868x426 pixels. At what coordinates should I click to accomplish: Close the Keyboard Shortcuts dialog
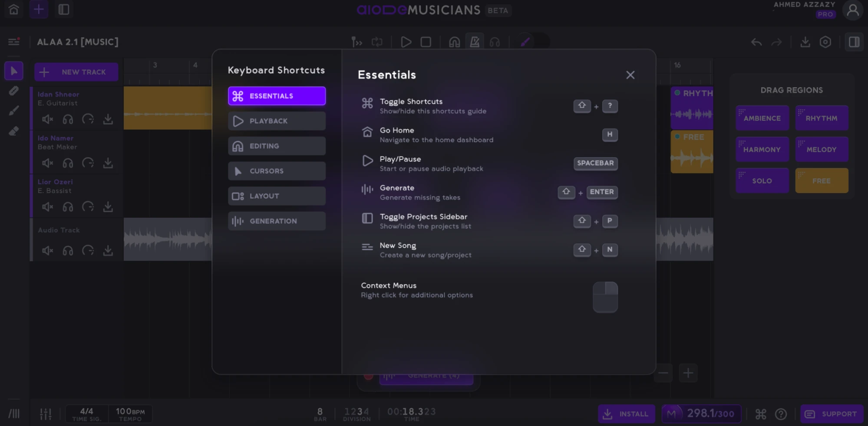click(x=630, y=75)
